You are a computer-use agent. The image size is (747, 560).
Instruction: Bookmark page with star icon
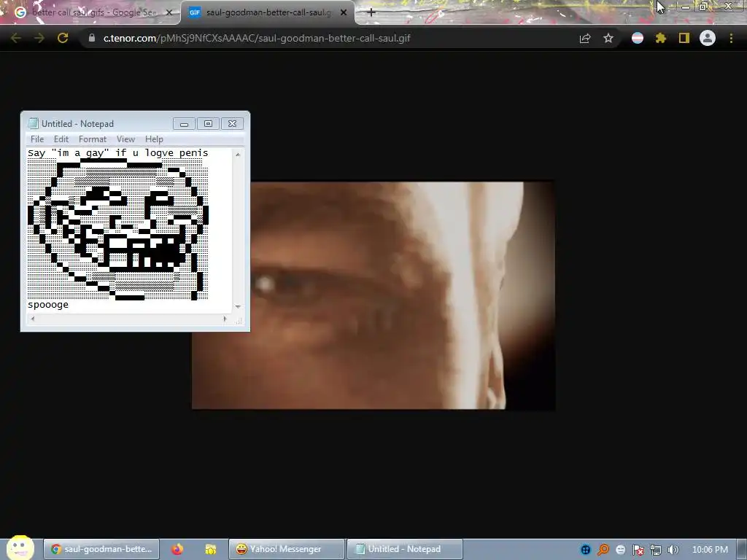(608, 38)
